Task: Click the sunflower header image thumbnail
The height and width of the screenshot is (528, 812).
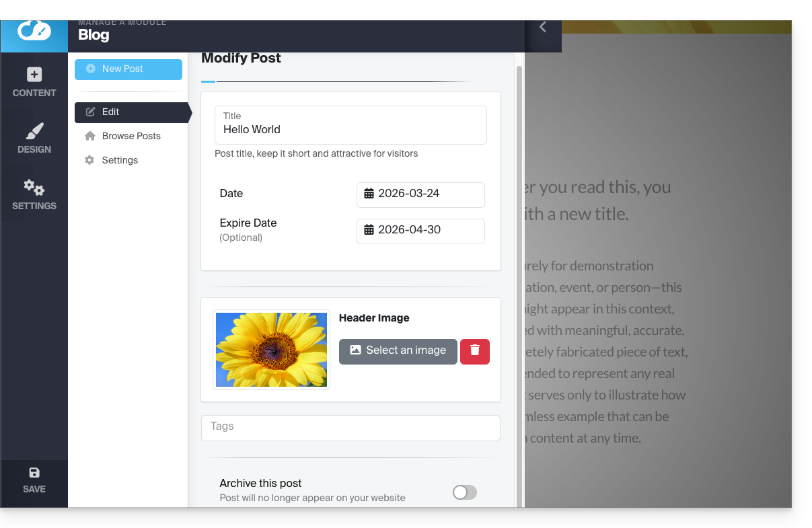Action: (x=272, y=350)
